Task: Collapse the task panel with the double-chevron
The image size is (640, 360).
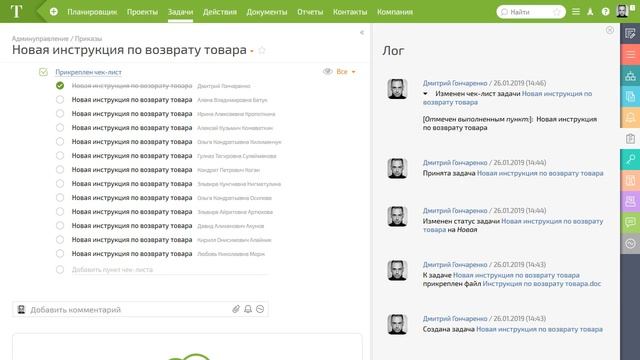Action: pos(362,32)
